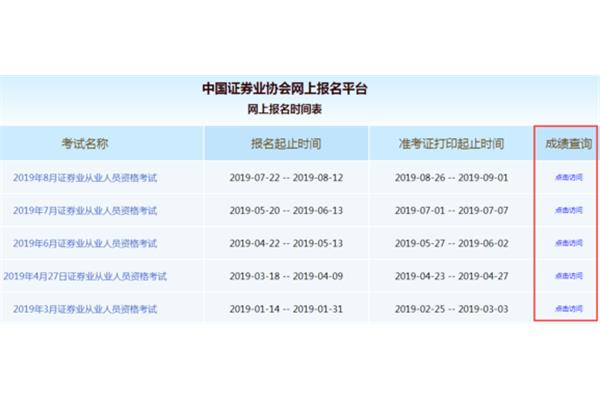Screen dimensions: 600x400
Task: Click 点击访问 in the 2019年6月 exam row
Action: click(569, 243)
